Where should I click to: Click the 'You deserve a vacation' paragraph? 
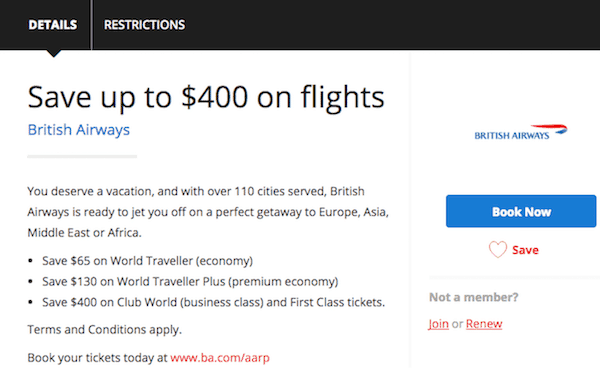208,212
